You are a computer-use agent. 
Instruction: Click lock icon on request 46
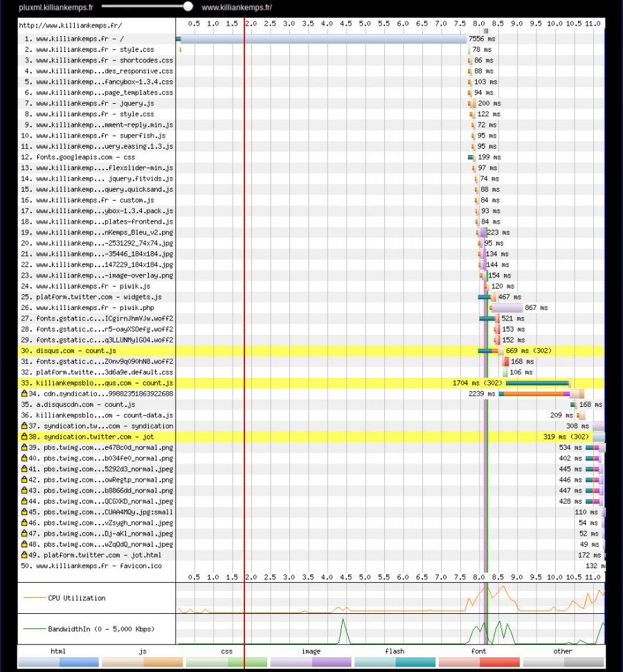tap(24, 523)
